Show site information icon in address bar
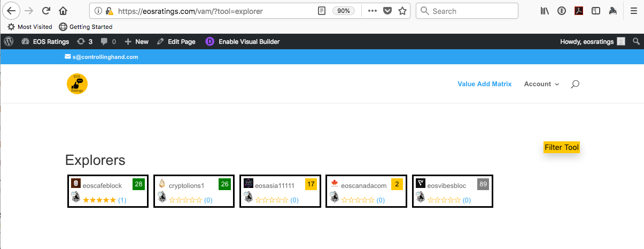The width and height of the screenshot is (644, 249). [x=99, y=11]
